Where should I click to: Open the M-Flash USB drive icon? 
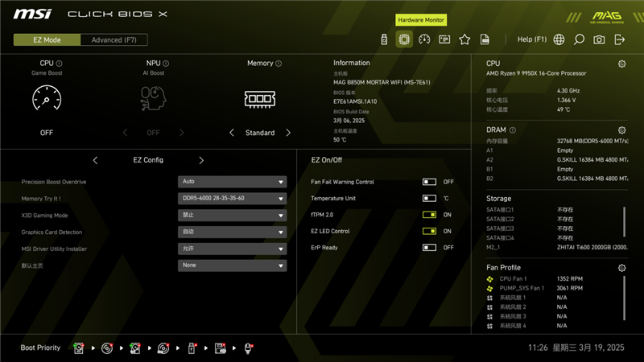click(x=384, y=39)
